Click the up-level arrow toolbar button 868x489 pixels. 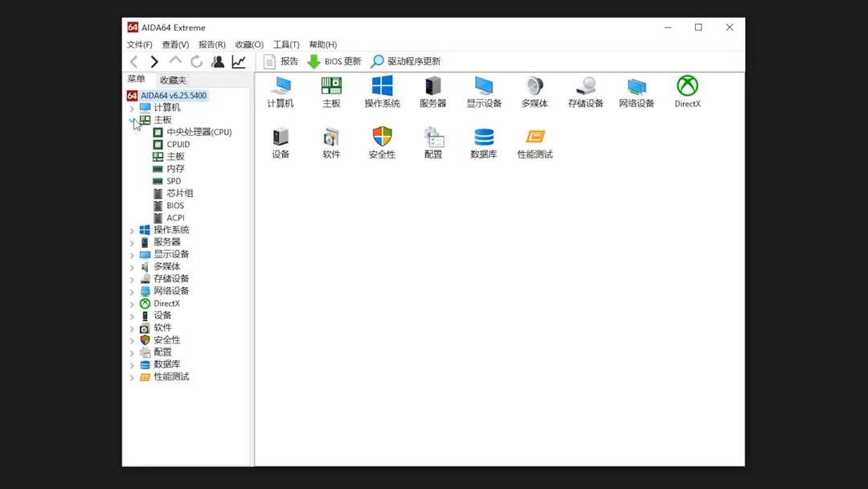(175, 61)
